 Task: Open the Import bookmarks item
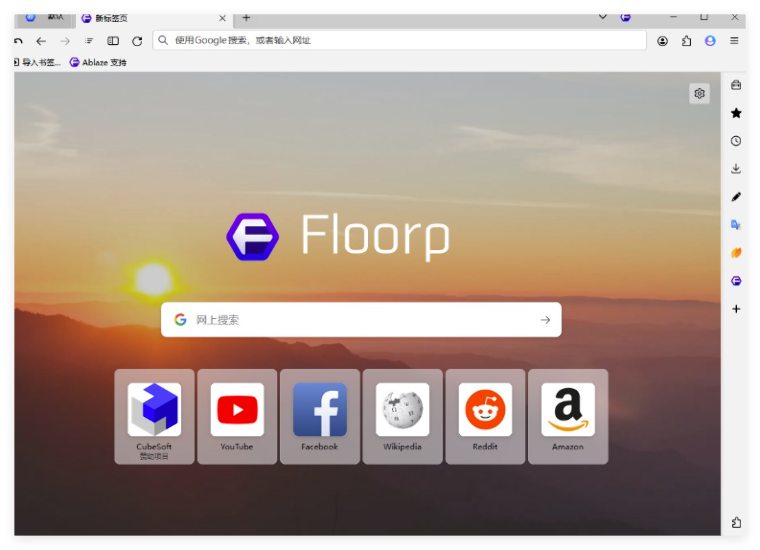[x=37, y=62]
